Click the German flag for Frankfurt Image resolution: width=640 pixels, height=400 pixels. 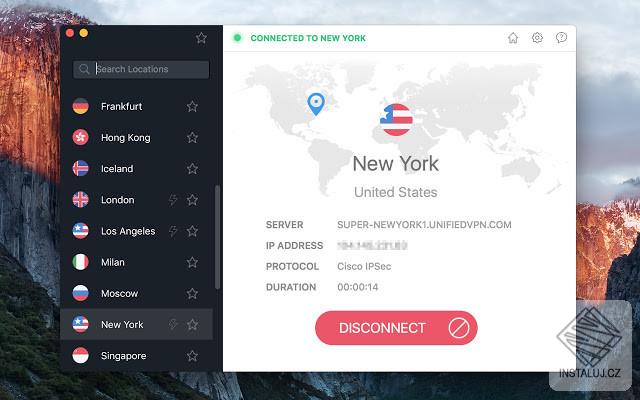80,106
